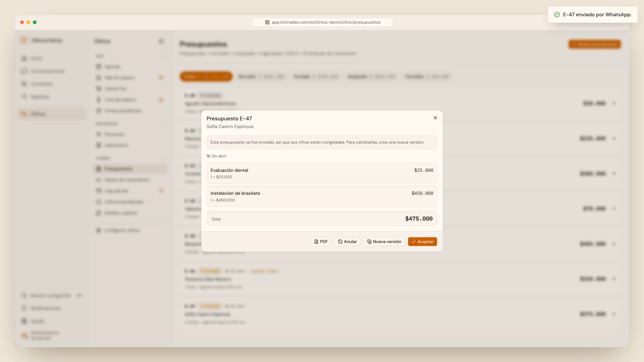Click the E-47 enviado por WhatsApp toast
The height and width of the screenshot is (362, 644).
point(593,14)
